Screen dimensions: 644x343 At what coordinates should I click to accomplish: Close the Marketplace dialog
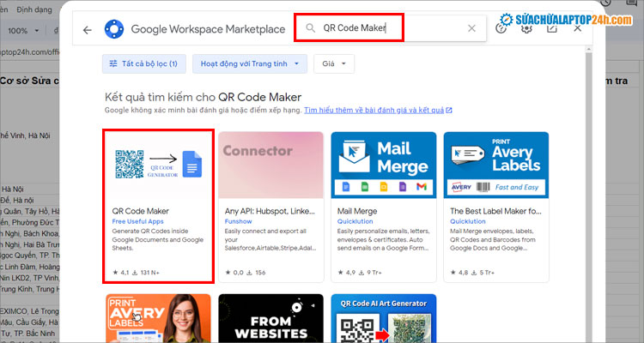click(577, 28)
